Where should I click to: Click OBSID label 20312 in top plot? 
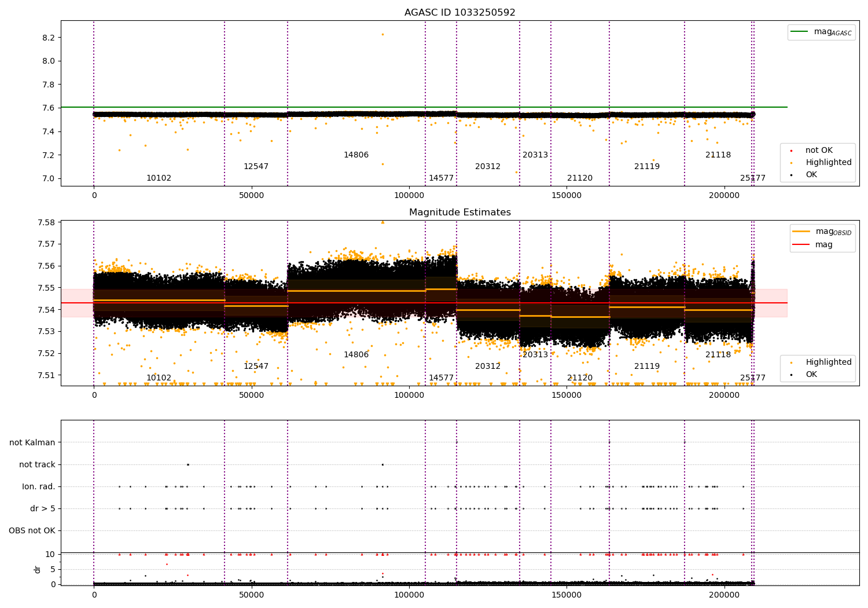click(488, 167)
